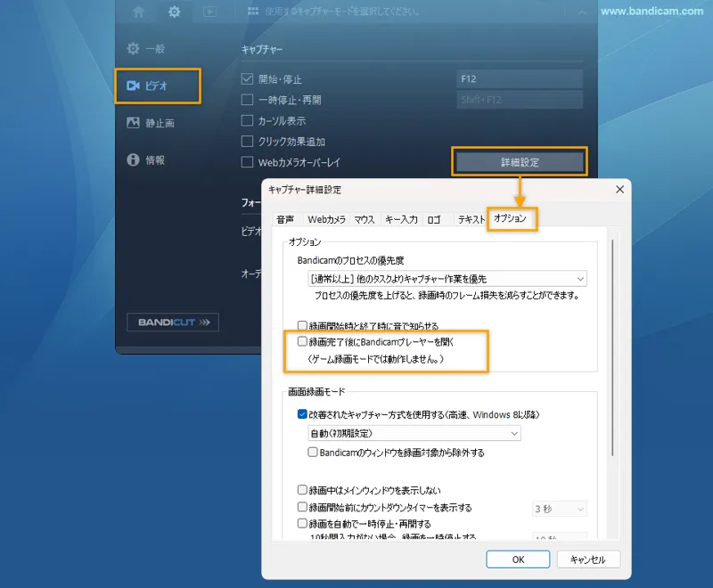
Task: Open the settings gear icon in toolbar
Action: pos(174,12)
